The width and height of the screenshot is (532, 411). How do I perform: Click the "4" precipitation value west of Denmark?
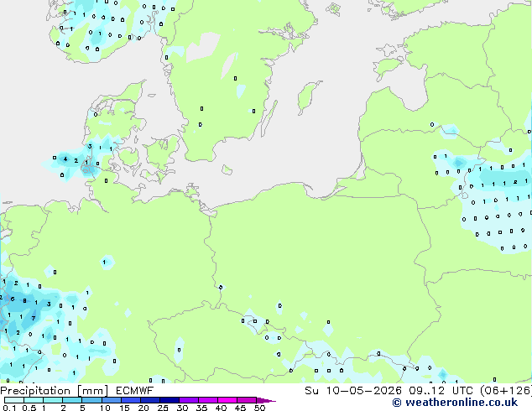pyautogui.click(x=65, y=159)
